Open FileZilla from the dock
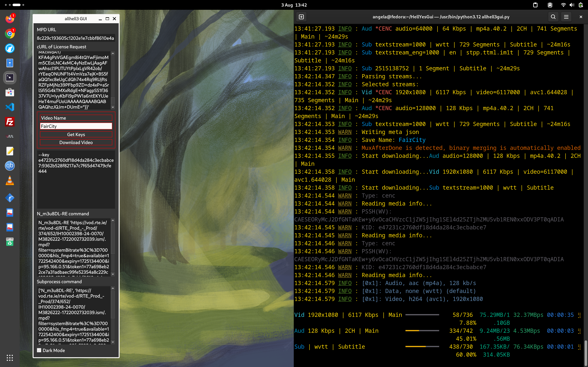The width and height of the screenshot is (588, 367). 10,122
